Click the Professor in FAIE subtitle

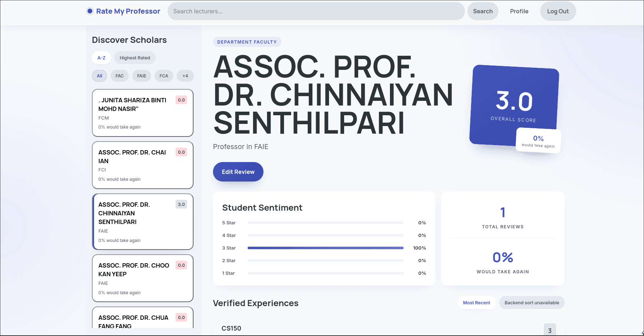(x=241, y=147)
